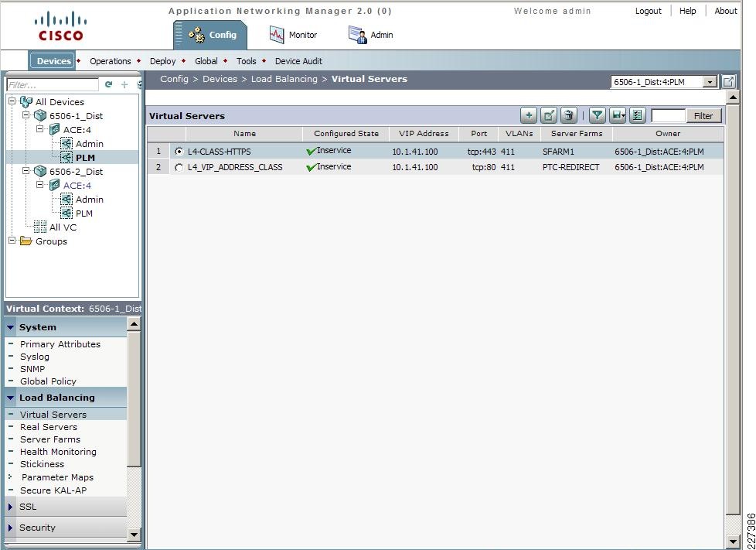Image resolution: width=756 pixels, height=550 pixels.
Task: Open Primary Attributes under System
Action: click(60, 344)
